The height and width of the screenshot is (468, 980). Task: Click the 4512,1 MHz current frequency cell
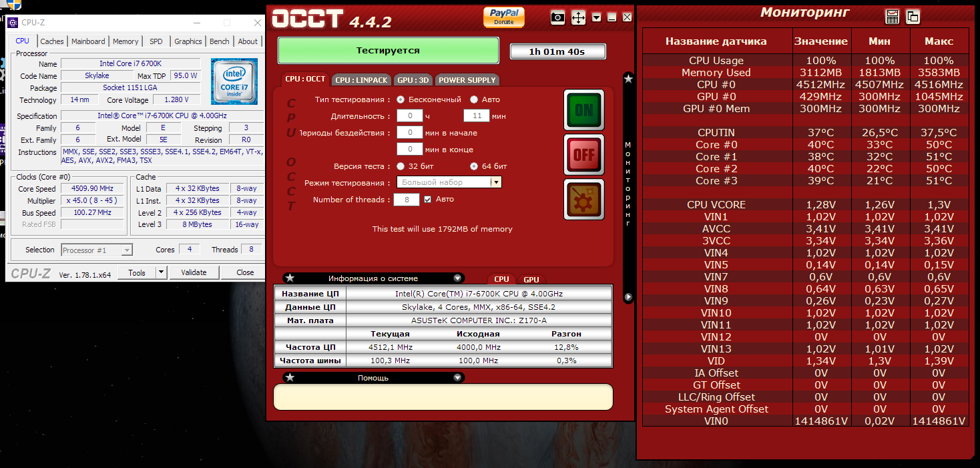tap(391, 347)
